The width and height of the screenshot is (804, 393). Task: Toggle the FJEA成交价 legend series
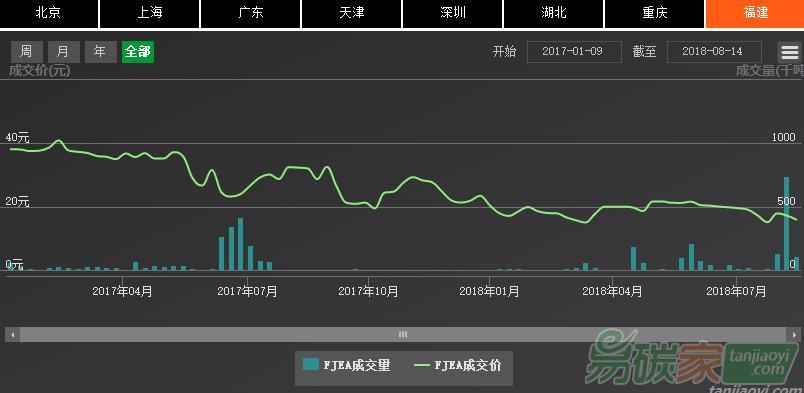coord(457,365)
